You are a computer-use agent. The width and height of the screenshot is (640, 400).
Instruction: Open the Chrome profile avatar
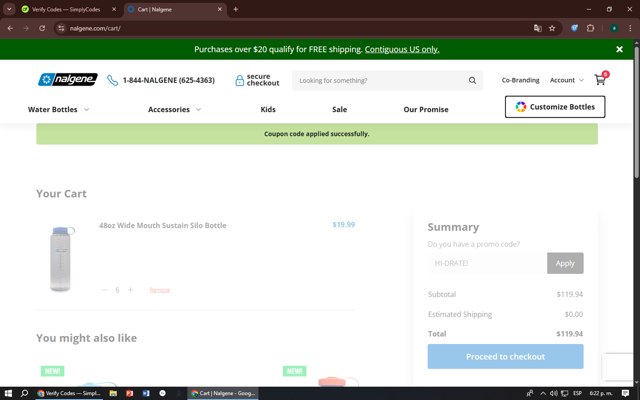point(614,28)
